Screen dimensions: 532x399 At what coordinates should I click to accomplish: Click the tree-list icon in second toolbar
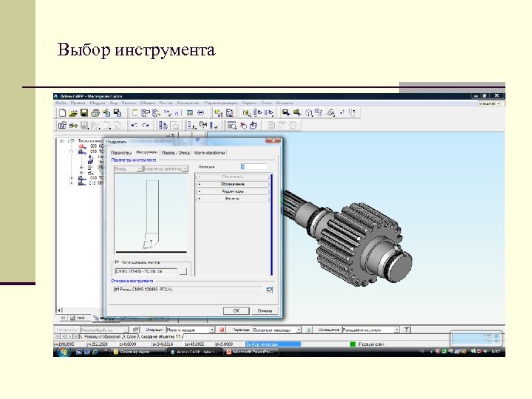click(x=163, y=126)
